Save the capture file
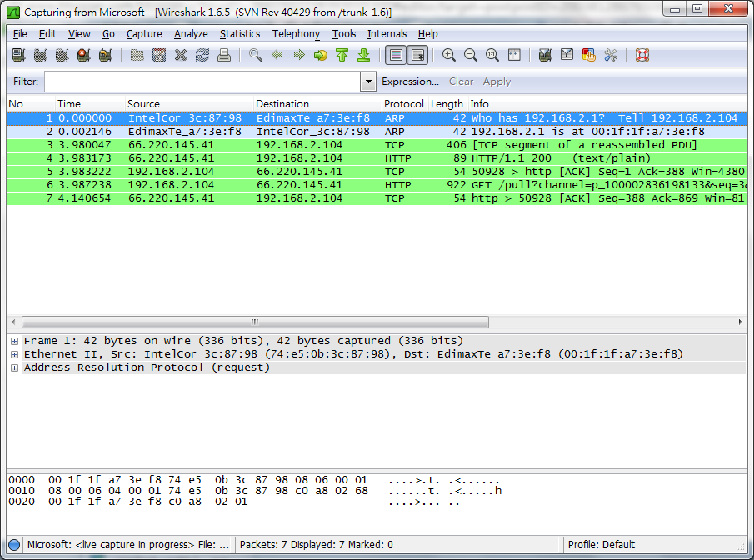This screenshot has height=560, width=754. 158,55
